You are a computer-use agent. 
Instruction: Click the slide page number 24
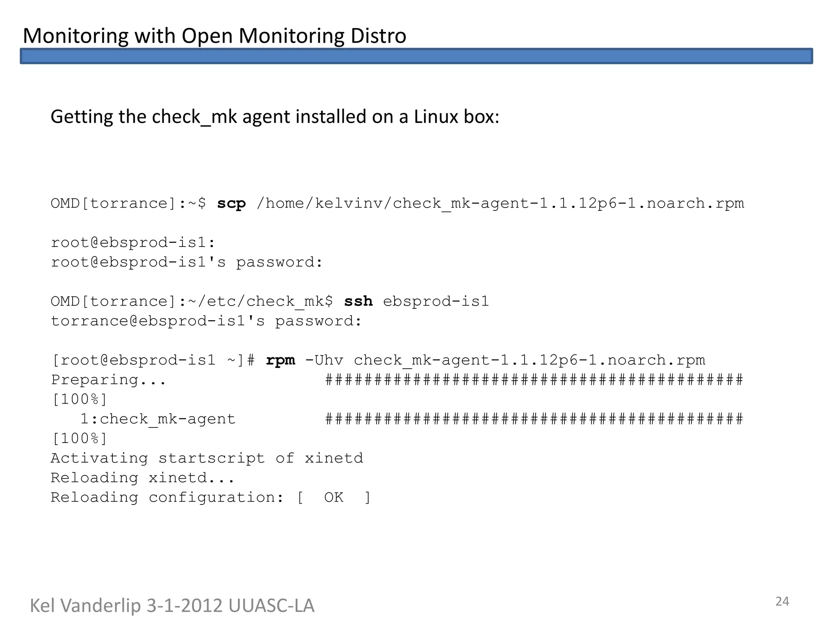[x=782, y=602]
